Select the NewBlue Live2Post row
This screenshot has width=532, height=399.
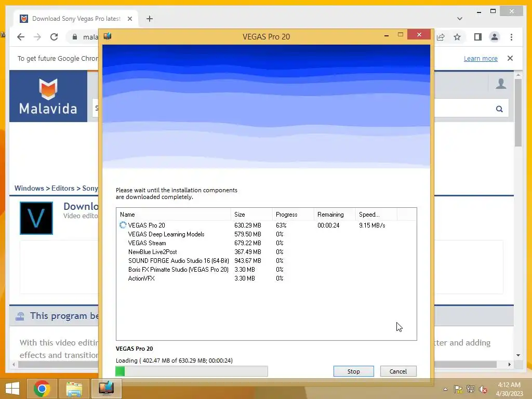267,252
